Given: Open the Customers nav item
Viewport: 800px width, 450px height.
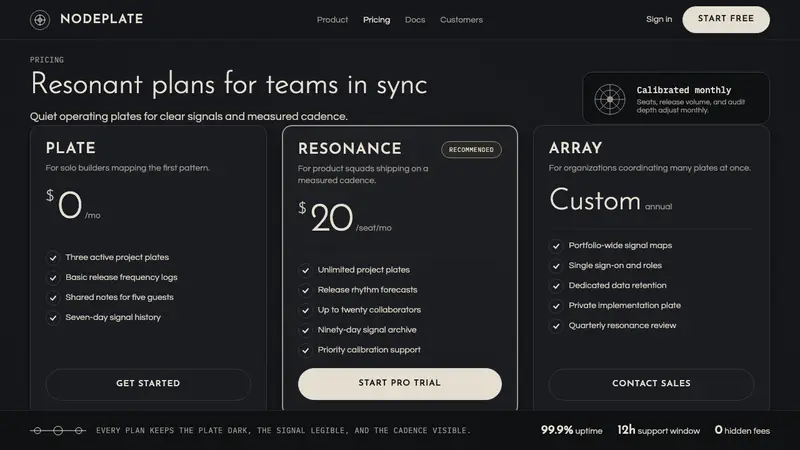Looking at the screenshot, I should coord(461,20).
